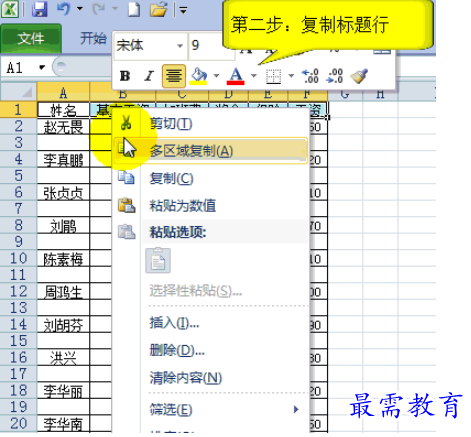Choose 复制(C) in context menu
This screenshot has height=437, width=471.
(x=211, y=178)
